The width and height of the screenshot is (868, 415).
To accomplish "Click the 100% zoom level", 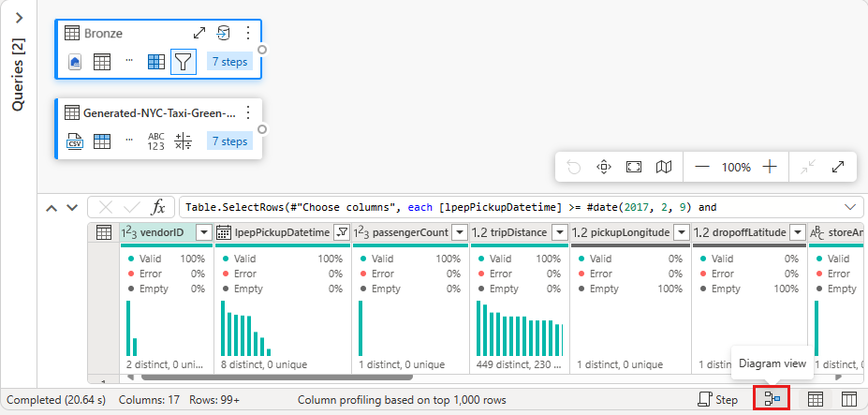I will (x=736, y=168).
